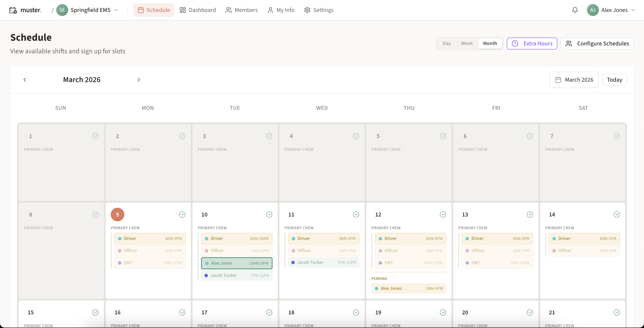The width and height of the screenshot is (644, 328).
Task: Click check-circle icon on March 17
Action: click(x=269, y=312)
